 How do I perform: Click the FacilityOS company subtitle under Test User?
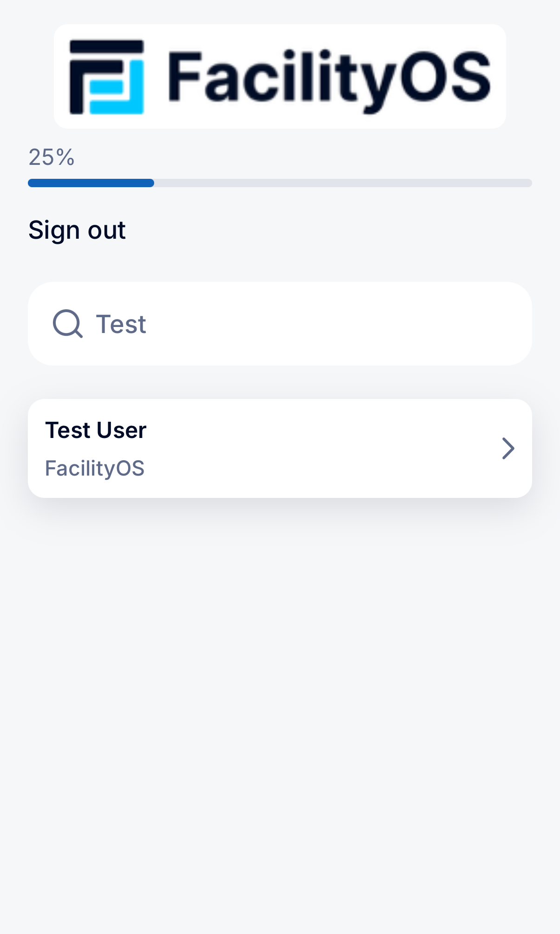point(95,468)
